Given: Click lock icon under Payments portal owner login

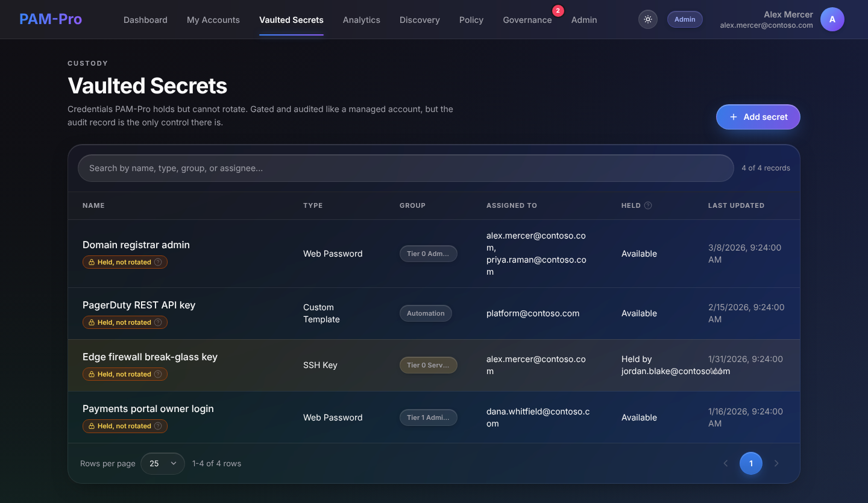Looking at the screenshot, I should (x=92, y=426).
